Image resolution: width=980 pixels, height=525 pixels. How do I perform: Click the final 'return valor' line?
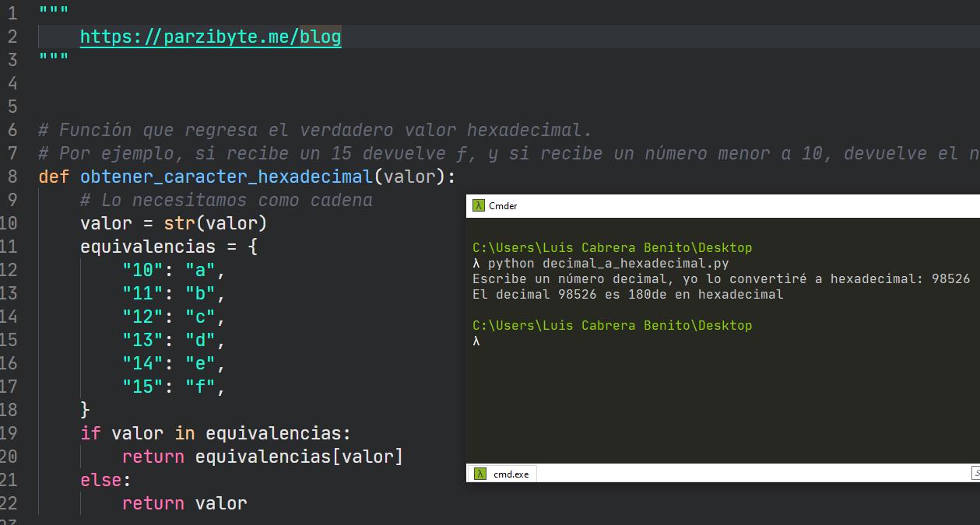(184, 503)
